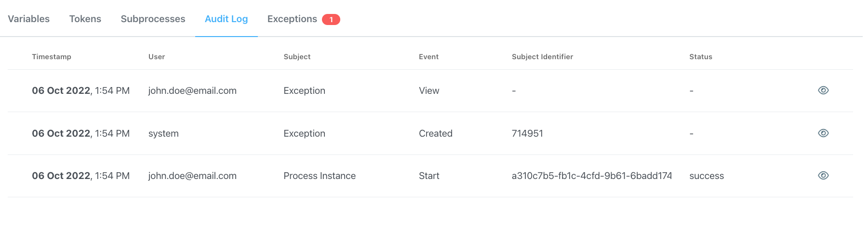Click the Status column header

pos(701,57)
